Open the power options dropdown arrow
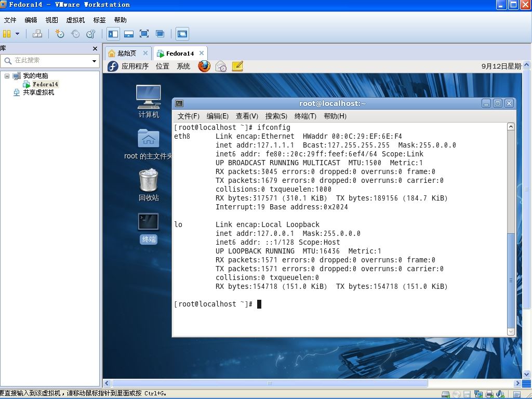Image resolution: width=532 pixels, height=399 pixels. tap(17, 34)
